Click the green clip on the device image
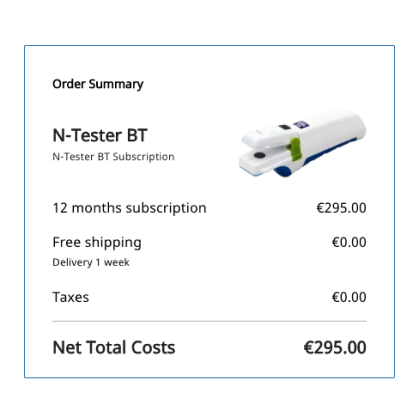 point(295,149)
